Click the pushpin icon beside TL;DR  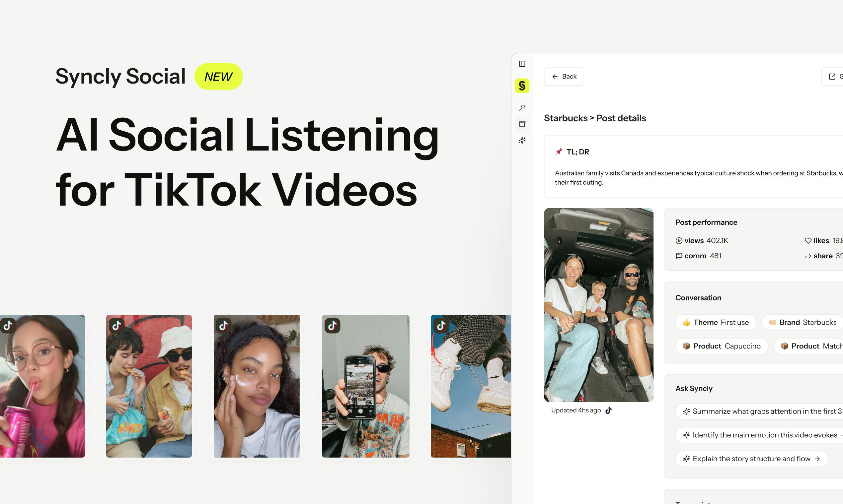[x=559, y=152]
